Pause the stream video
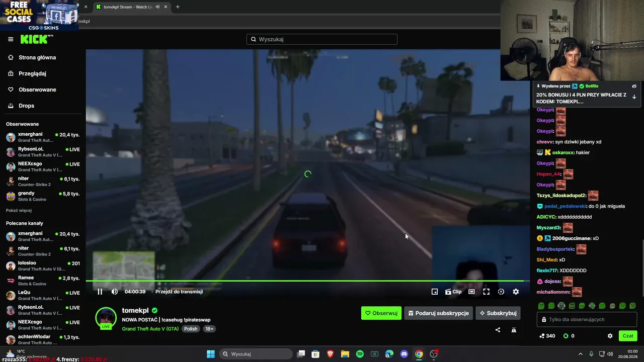 click(x=100, y=292)
